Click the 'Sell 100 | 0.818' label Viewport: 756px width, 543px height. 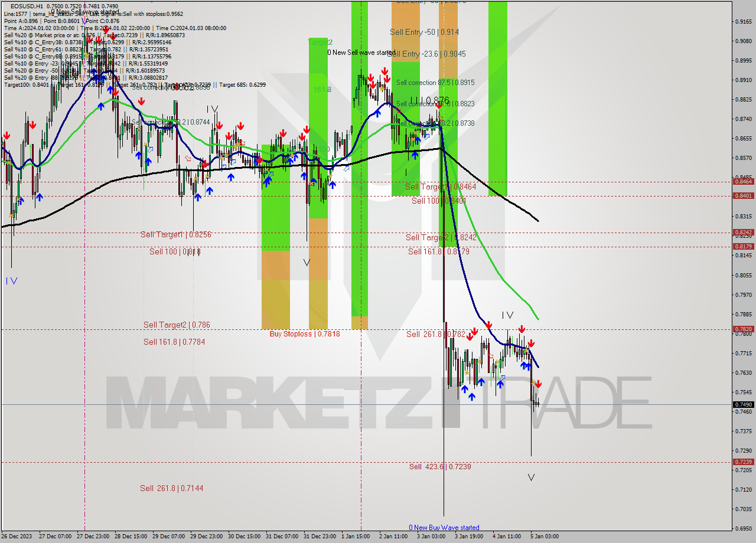(x=175, y=251)
